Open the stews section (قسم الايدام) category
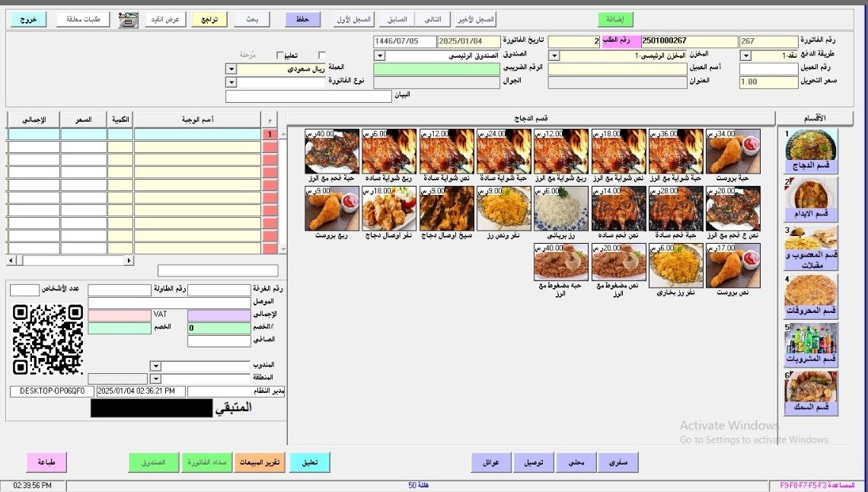 pyautogui.click(x=811, y=199)
